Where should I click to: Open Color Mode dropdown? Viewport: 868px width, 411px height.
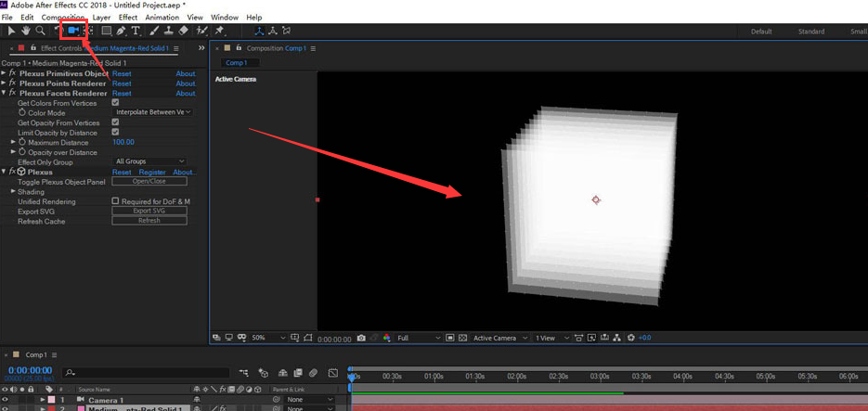click(153, 112)
